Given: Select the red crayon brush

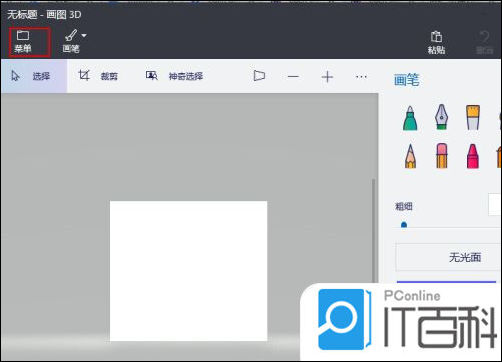Looking at the screenshot, I should pyautogui.click(x=473, y=156).
